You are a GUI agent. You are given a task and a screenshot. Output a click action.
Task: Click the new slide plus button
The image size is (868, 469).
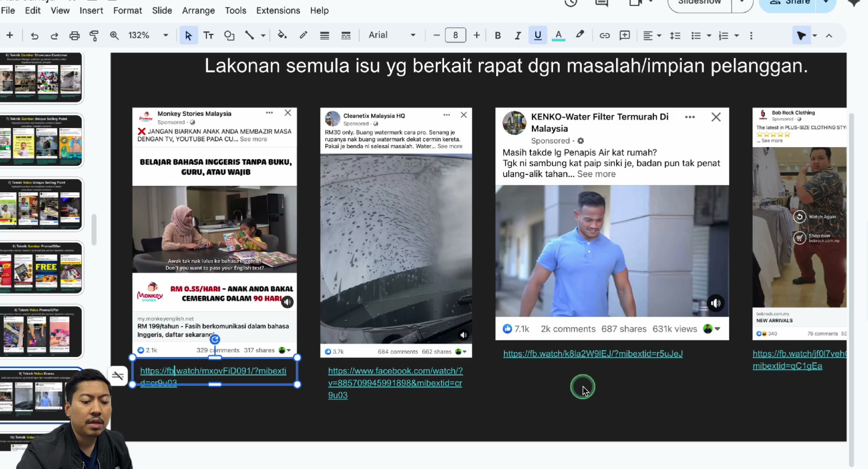10,36
